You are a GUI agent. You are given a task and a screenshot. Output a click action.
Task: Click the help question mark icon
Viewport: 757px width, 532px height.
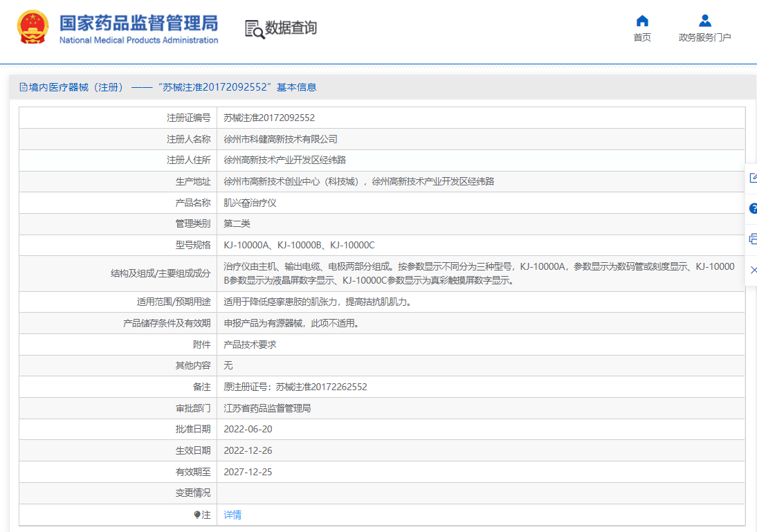point(753,208)
